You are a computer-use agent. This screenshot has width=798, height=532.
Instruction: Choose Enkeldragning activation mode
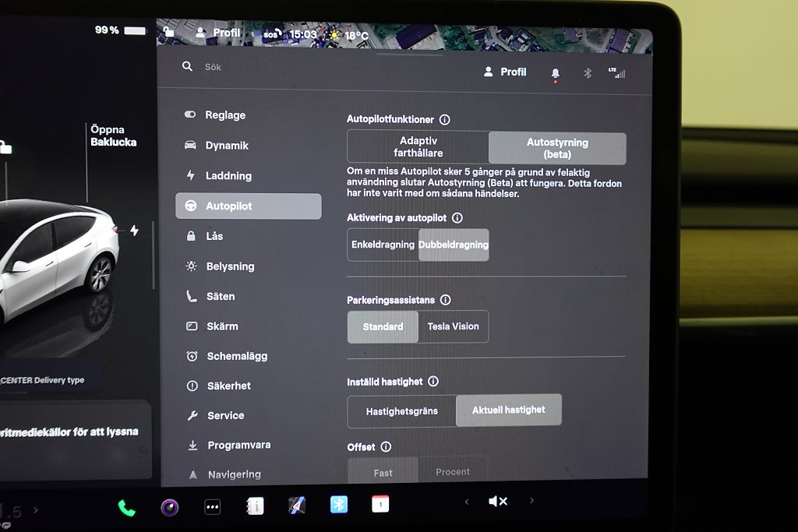tap(383, 245)
